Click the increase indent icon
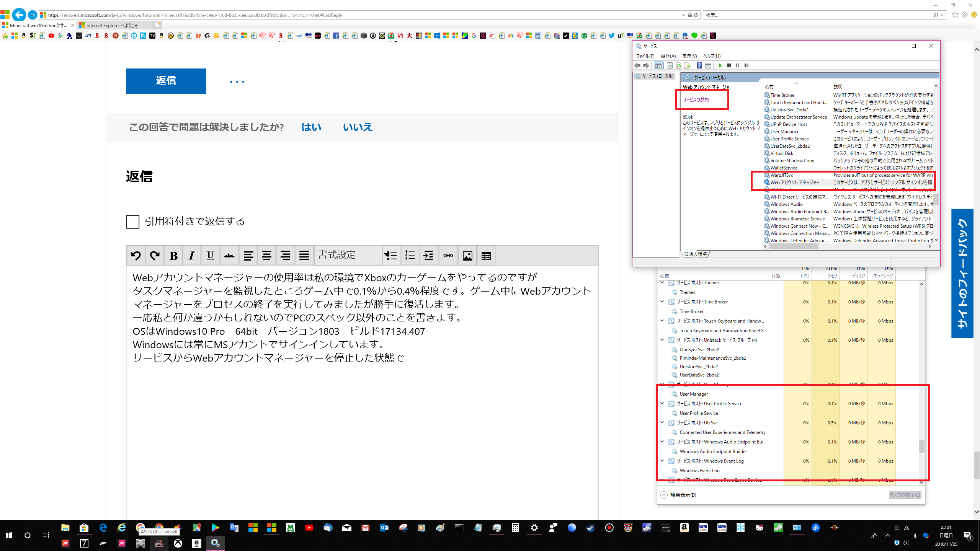 pyautogui.click(x=428, y=256)
